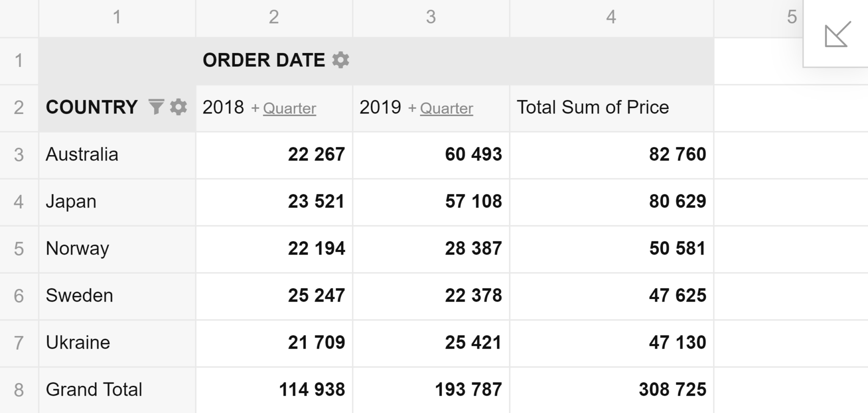The height and width of the screenshot is (413, 868).
Task: Select the Total Sum of Price header
Action: [593, 107]
